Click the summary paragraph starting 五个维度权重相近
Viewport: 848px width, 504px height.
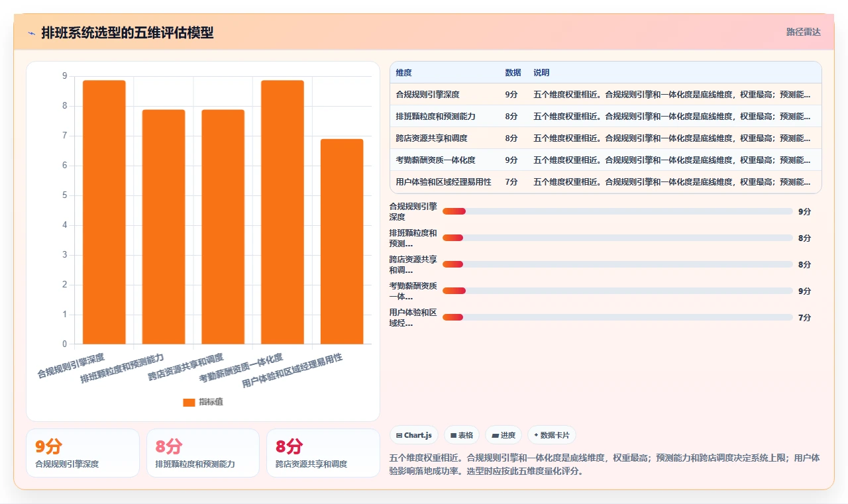tap(605, 465)
